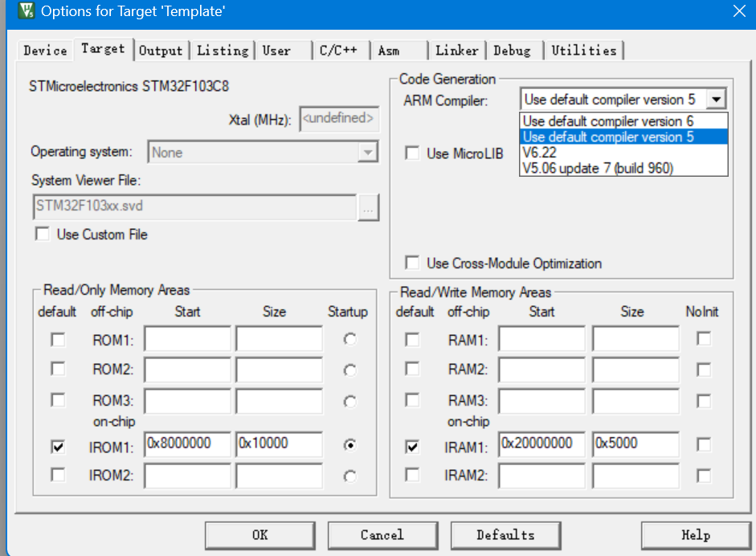Select Use default compiler version 5 option
Screen dimensions: 756x556
(x=623, y=137)
